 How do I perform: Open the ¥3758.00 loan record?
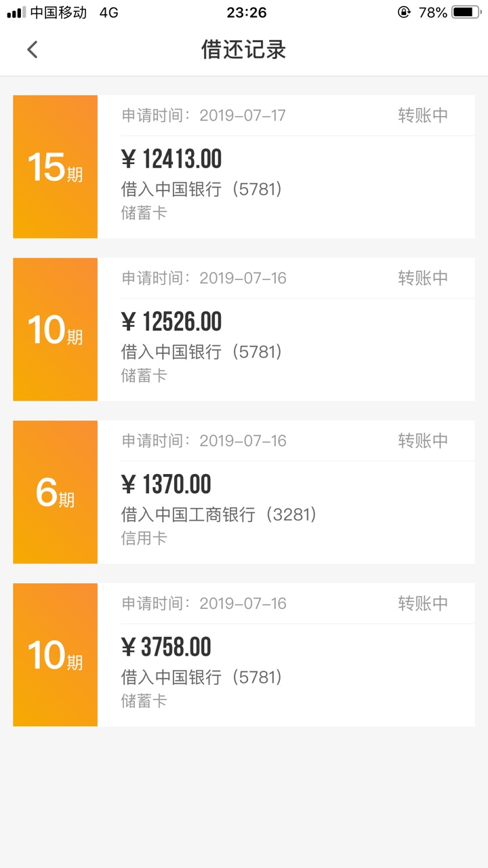tap(244, 655)
